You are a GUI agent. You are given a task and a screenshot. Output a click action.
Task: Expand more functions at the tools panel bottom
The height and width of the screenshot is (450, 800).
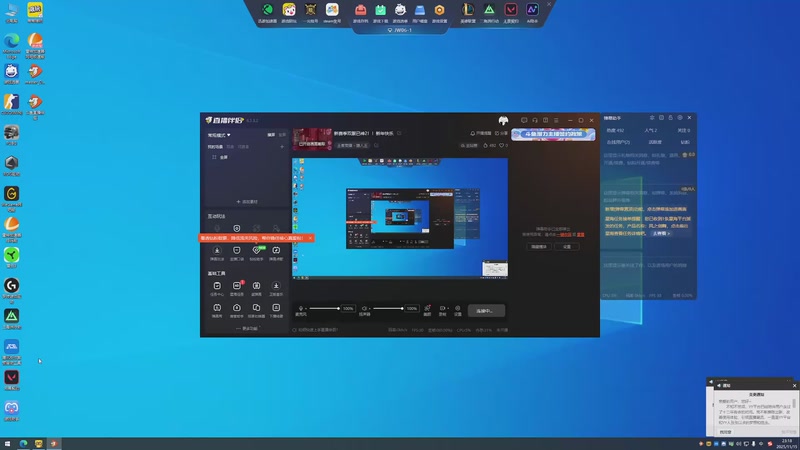click(x=247, y=329)
